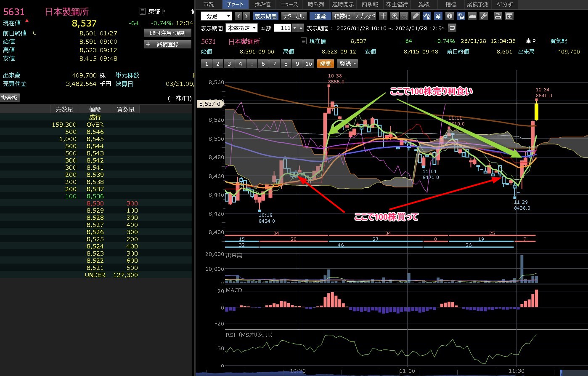Open the info circle icon
The image size is (588, 376).
[x=449, y=16]
